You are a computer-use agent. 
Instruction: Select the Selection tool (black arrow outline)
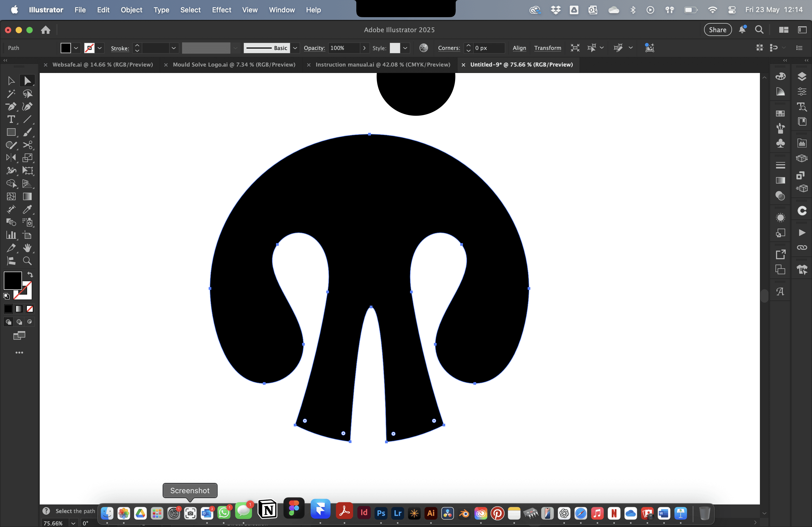(x=11, y=81)
